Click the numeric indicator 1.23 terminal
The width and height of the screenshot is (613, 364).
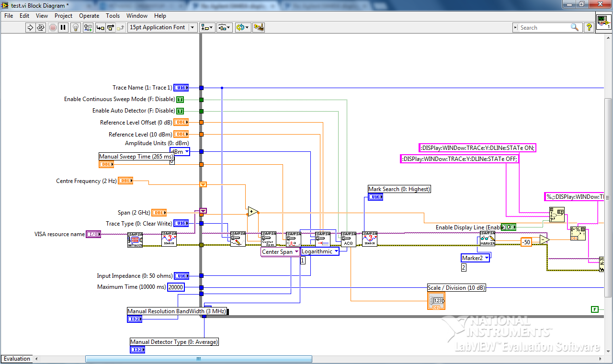(436, 302)
